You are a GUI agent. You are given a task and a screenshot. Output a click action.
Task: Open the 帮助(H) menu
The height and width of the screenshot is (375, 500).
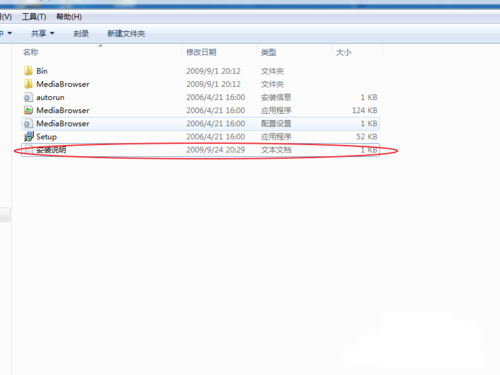point(69,17)
